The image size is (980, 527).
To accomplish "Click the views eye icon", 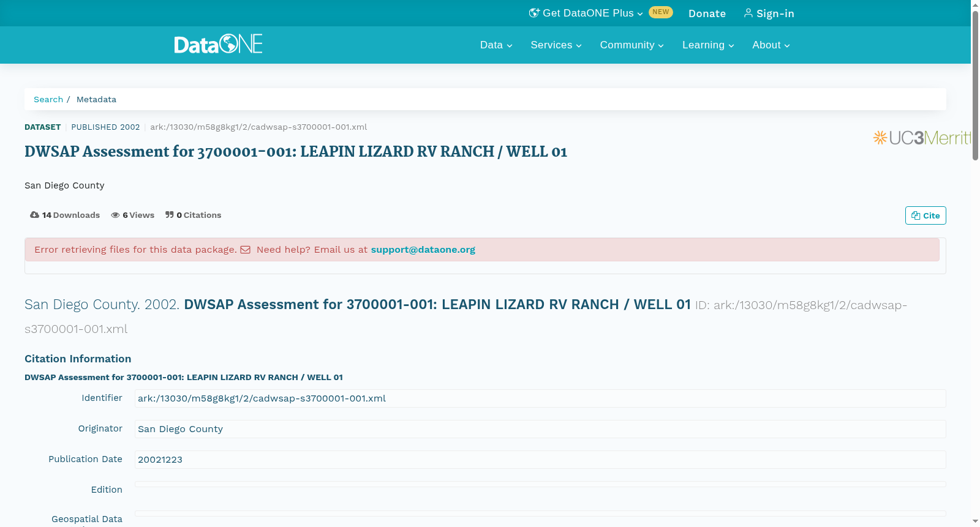I will coord(115,215).
